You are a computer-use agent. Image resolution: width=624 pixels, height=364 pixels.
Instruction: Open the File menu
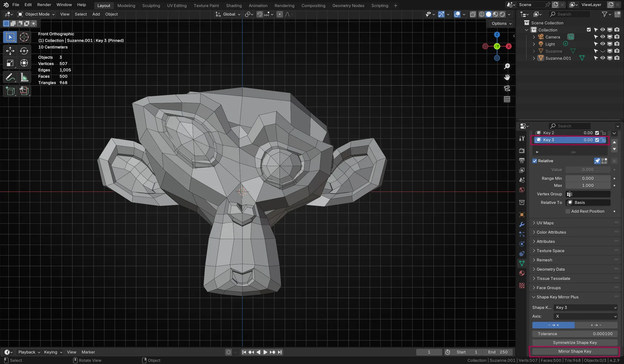click(x=16, y=5)
